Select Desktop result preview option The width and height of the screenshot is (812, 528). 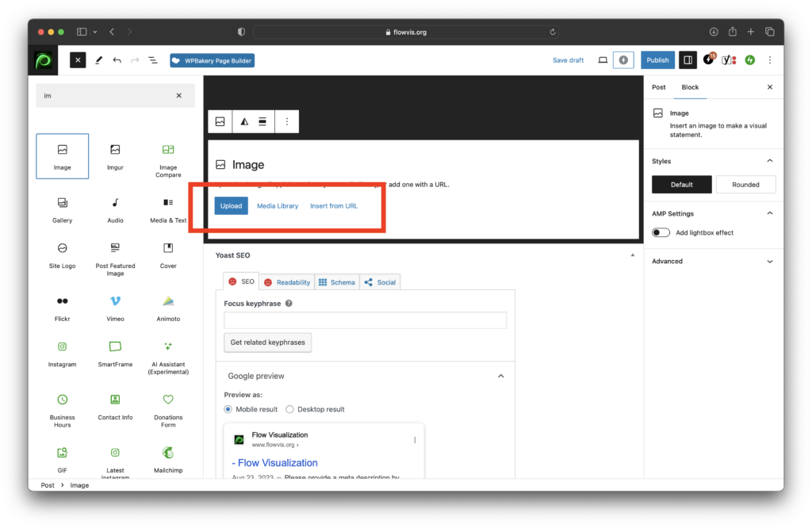289,409
